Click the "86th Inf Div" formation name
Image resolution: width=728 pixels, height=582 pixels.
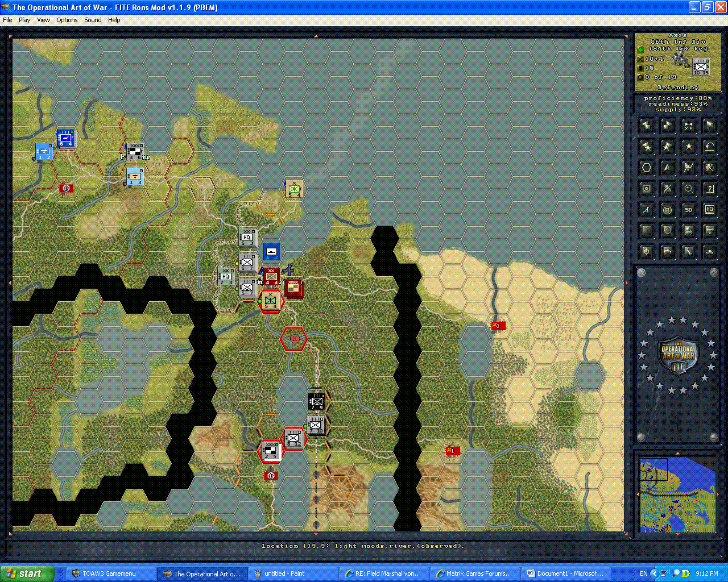(678, 42)
